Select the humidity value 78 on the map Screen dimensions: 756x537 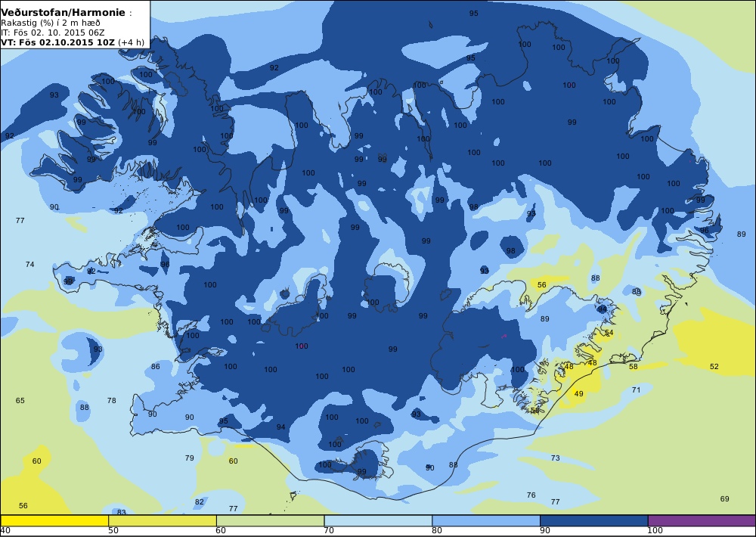pos(111,400)
